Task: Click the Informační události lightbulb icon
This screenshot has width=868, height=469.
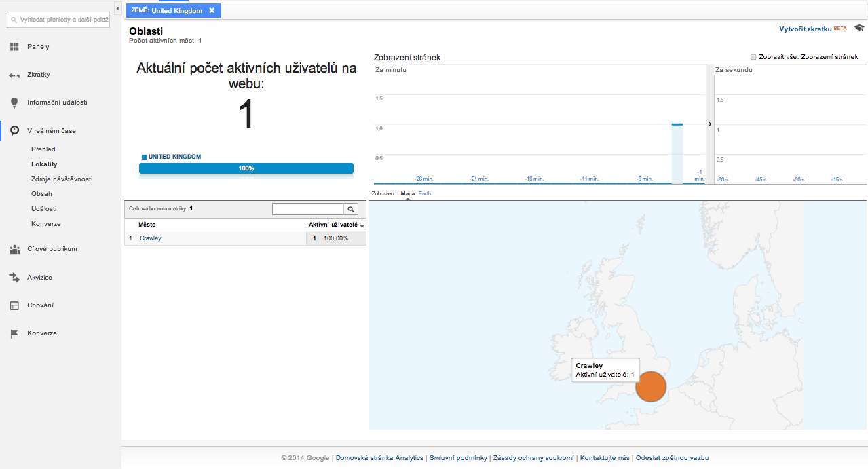Action: pos(14,102)
